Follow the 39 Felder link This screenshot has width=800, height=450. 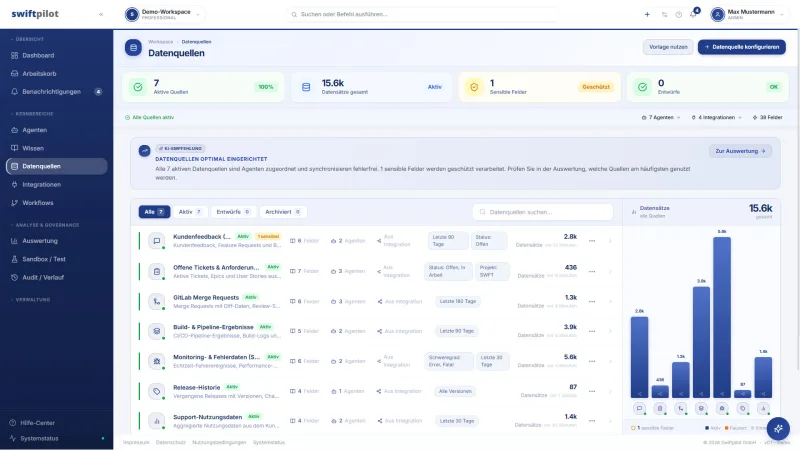(767, 117)
